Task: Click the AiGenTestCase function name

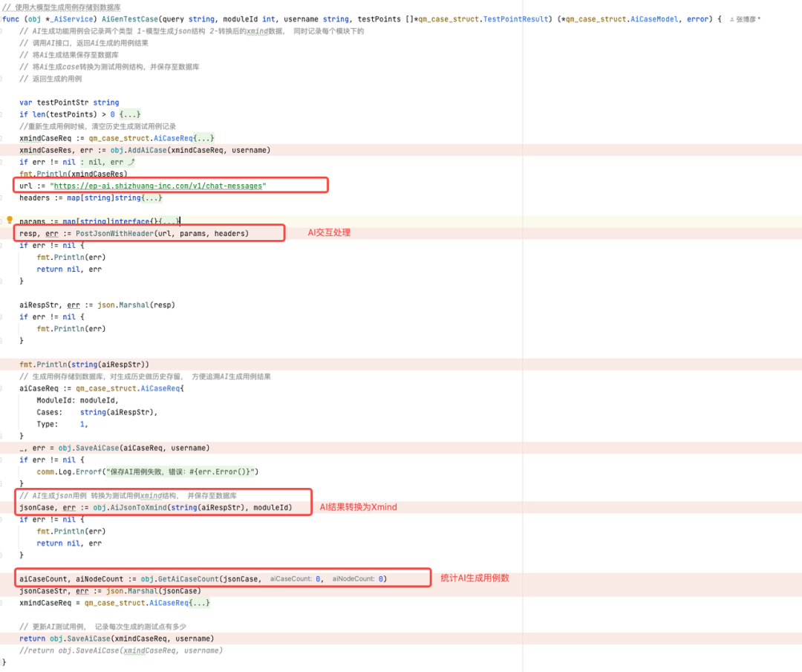Action: (x=130, y=19)
